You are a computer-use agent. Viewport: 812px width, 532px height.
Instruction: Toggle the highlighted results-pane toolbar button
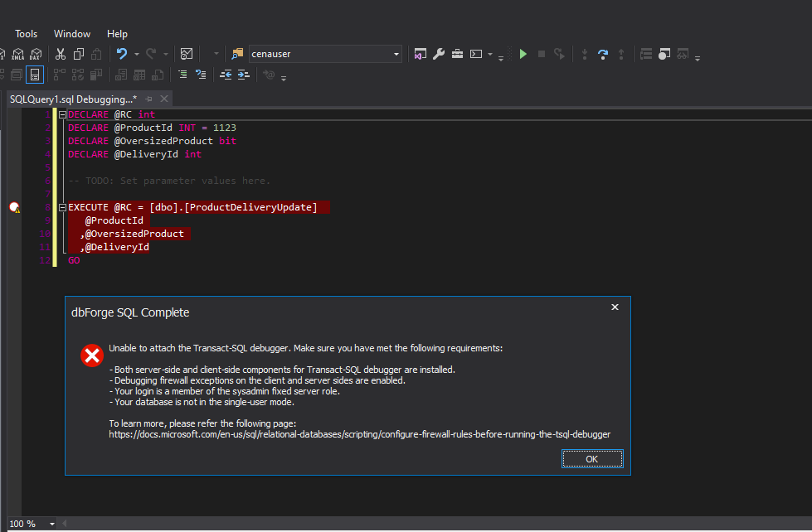pos(34,75)
